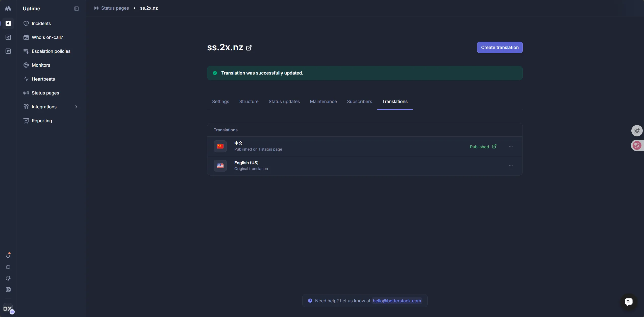Open the user avatar at bottom left
The image size is (644, 317).
pyautogui.click(x=8, y=309)
